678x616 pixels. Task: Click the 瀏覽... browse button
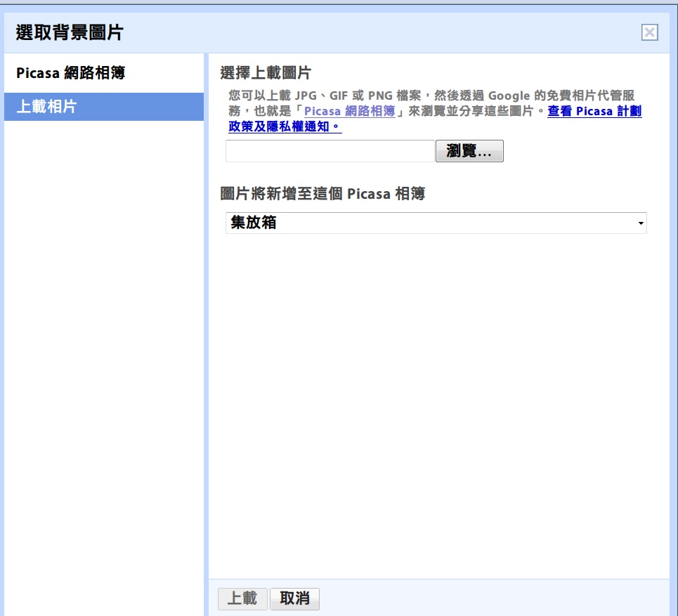click(x=469, y=151)
